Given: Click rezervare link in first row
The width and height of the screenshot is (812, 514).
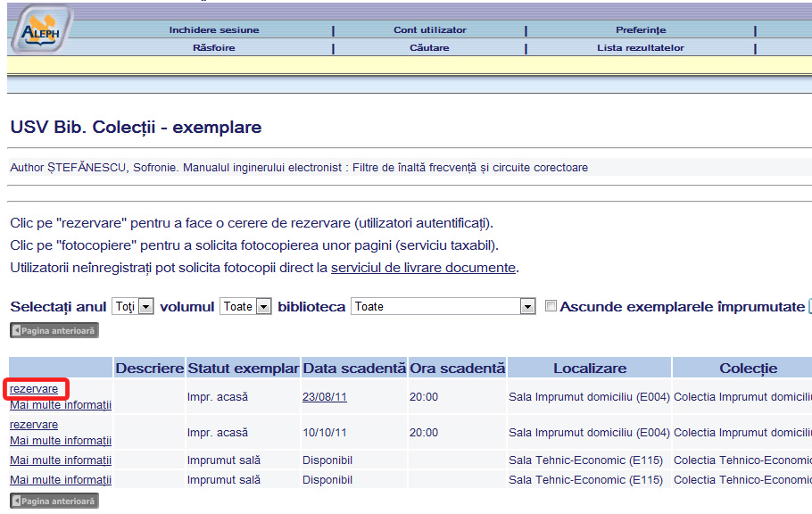Looking at the screenshot, I should [x=34, y=389].
